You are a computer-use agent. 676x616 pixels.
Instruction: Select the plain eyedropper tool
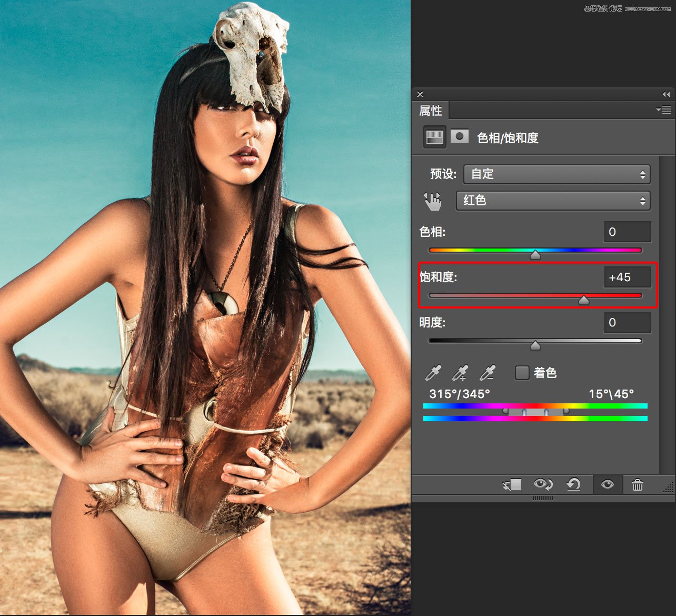pyautogui.click(x=433, y=373)
